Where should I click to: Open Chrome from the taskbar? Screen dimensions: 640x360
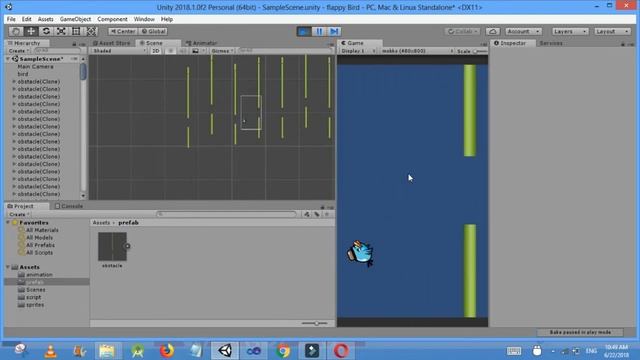283,351
